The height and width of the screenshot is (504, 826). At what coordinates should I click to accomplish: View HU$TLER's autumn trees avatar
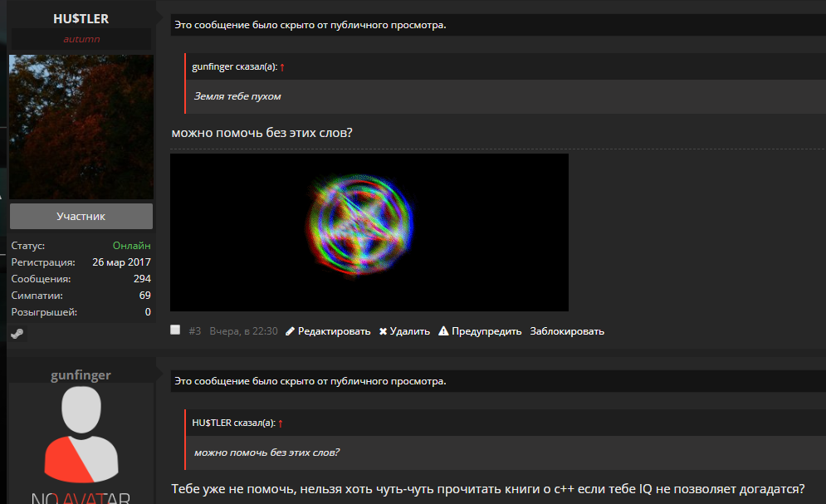point(81,127)
